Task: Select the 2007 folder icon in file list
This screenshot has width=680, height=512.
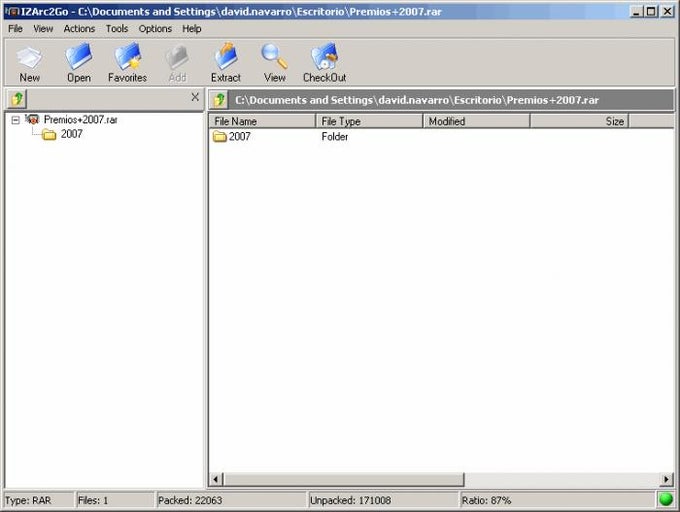Action: (x=219, y=137)
